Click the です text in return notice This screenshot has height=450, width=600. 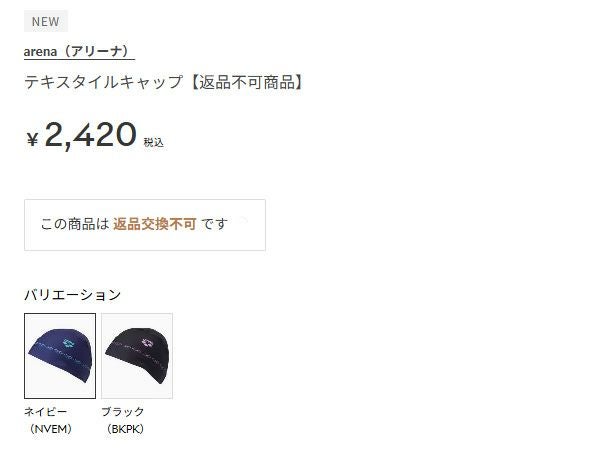pos(214,224)
